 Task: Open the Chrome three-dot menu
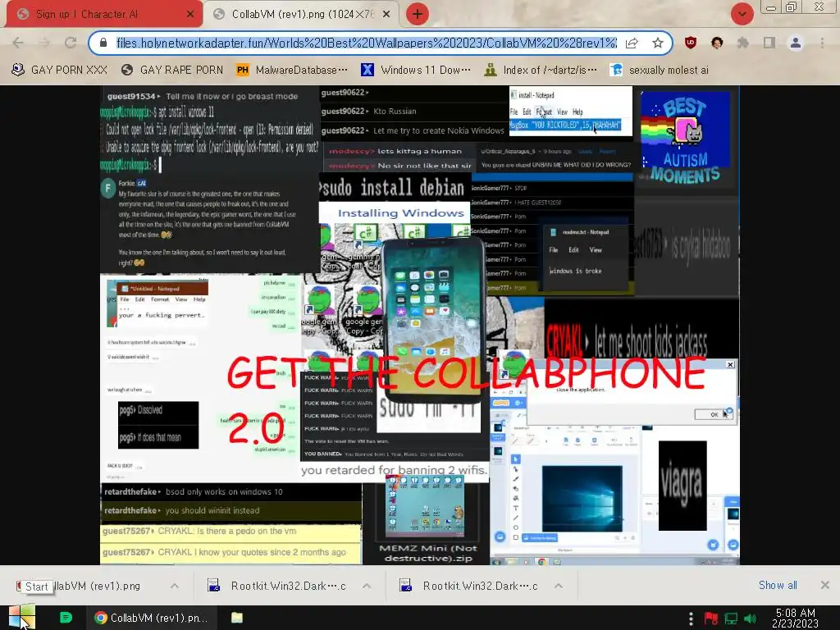[822, 43]
